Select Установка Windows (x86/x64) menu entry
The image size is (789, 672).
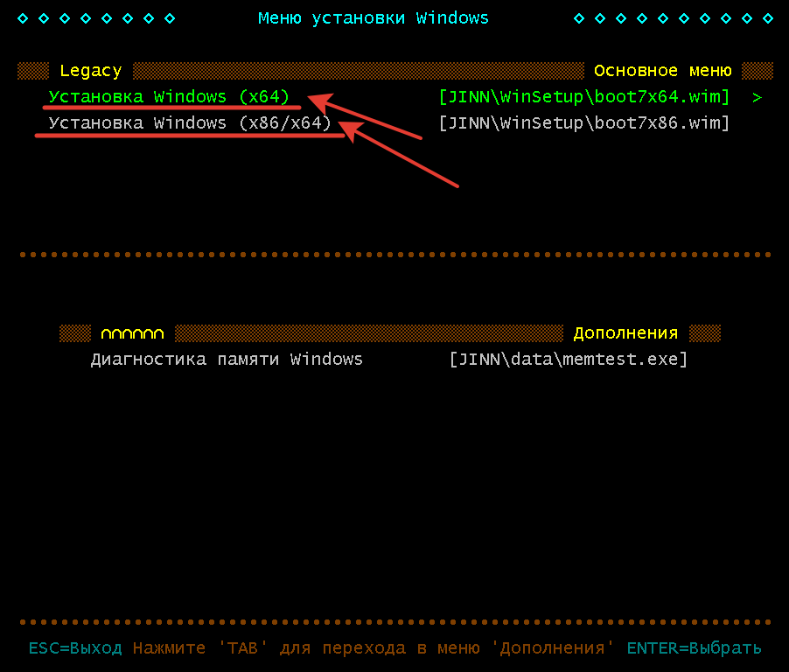pyautogui.click(x=190, y=122)
